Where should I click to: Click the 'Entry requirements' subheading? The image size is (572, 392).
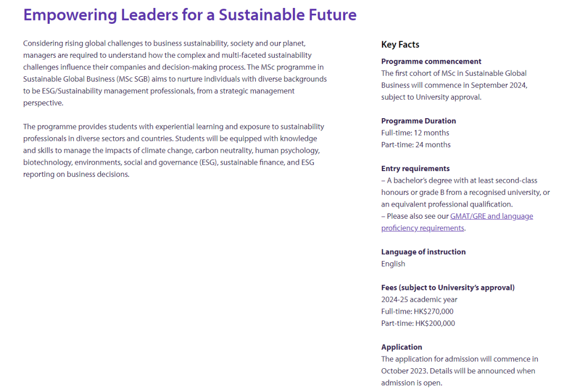pos(415,168)
